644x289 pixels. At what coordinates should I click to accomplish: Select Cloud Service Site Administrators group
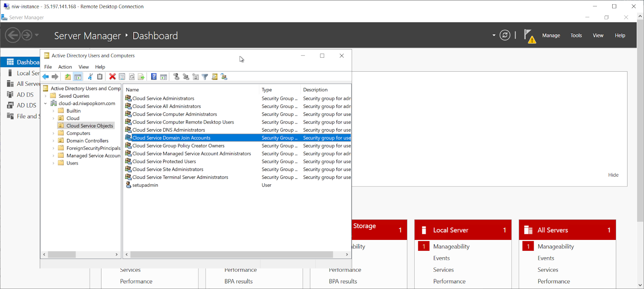click(x=168, y=169)
